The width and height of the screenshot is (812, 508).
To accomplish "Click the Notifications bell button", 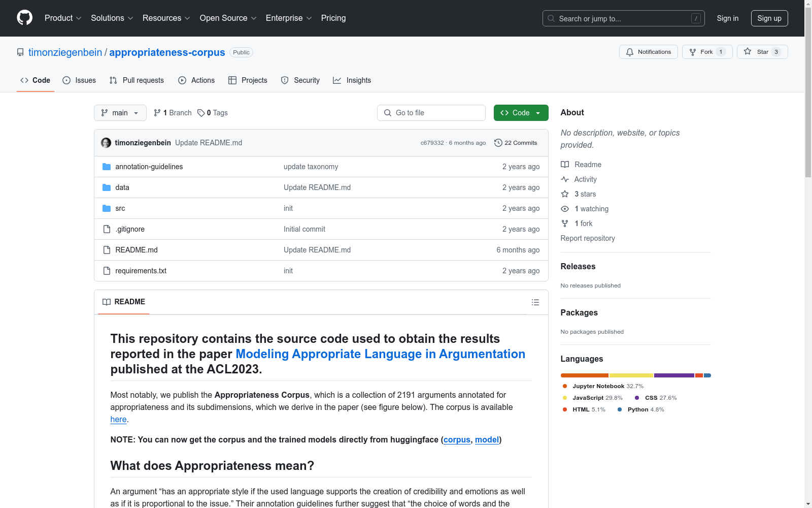I will pos(648,52).
